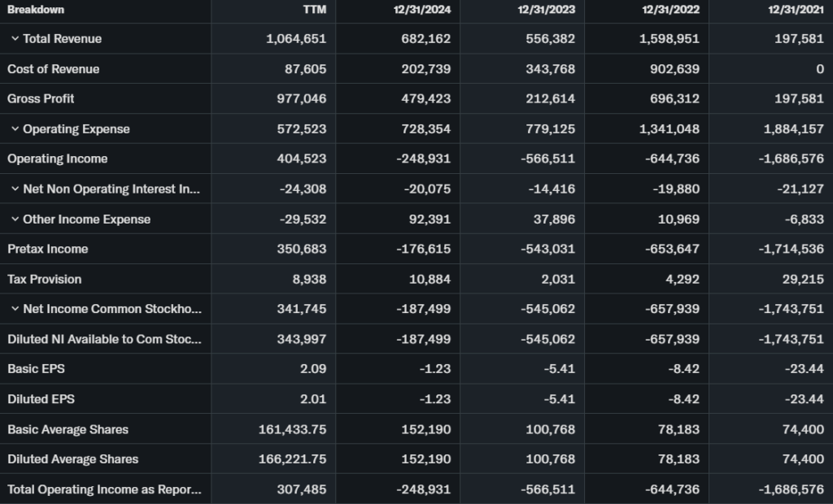
Task: Click the Diluted EPS row label
Action: (41, 399)
